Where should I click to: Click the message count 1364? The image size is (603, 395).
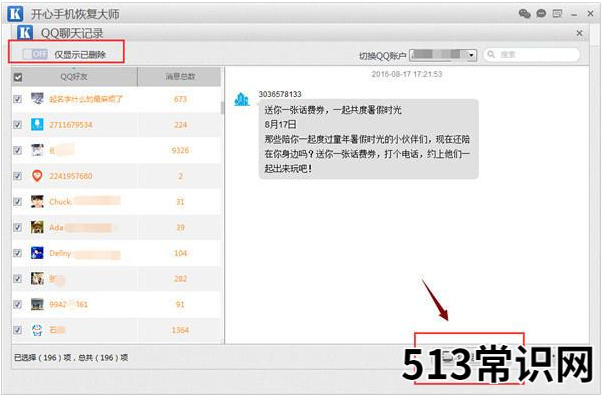point(180,330)
